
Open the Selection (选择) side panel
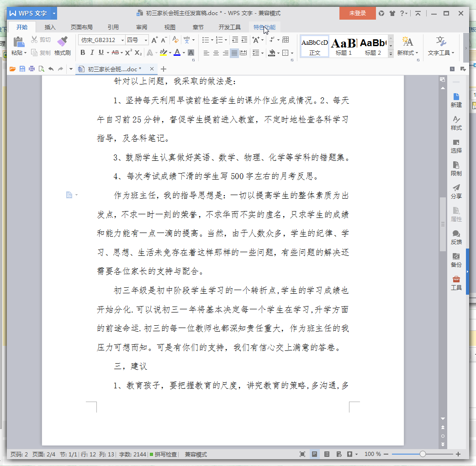[456, 146]
